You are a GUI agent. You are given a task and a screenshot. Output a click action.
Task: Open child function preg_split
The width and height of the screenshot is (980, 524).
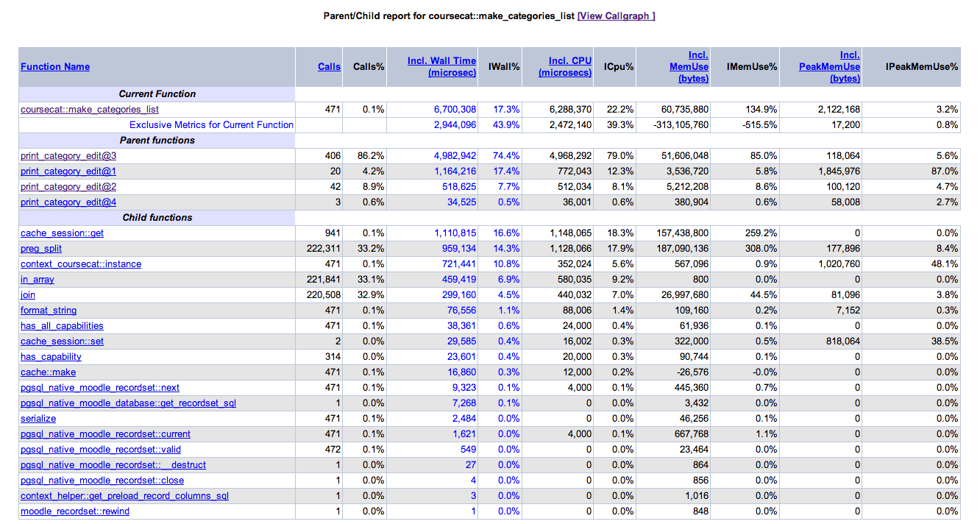(41, 248)
